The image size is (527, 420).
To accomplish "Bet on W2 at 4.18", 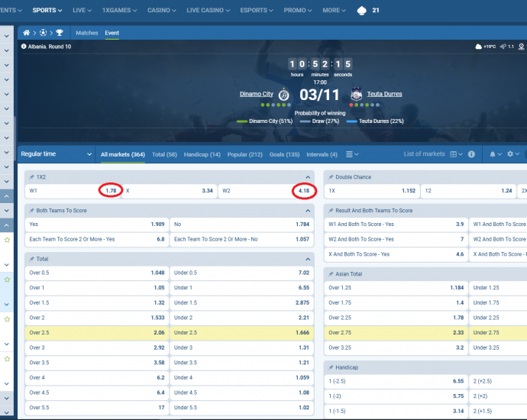I will coord(266,191).
